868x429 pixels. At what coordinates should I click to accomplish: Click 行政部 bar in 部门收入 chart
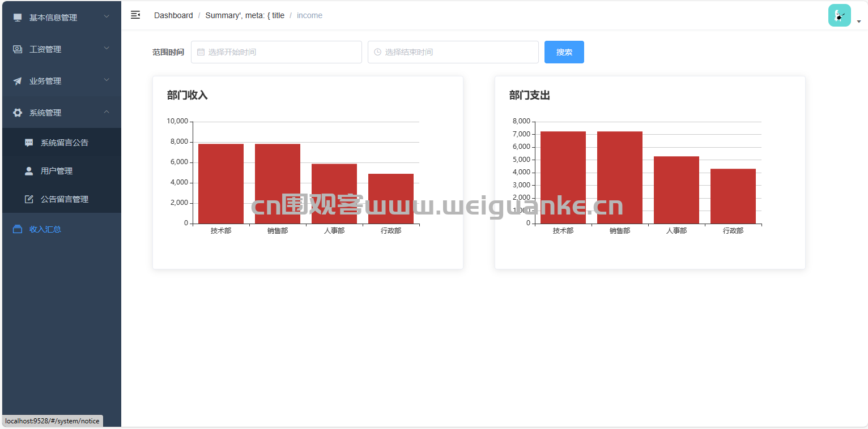(391, 199)
